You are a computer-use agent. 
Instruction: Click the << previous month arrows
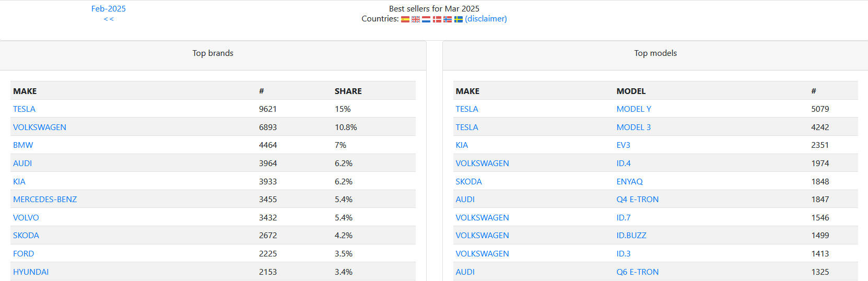[108, 19]
